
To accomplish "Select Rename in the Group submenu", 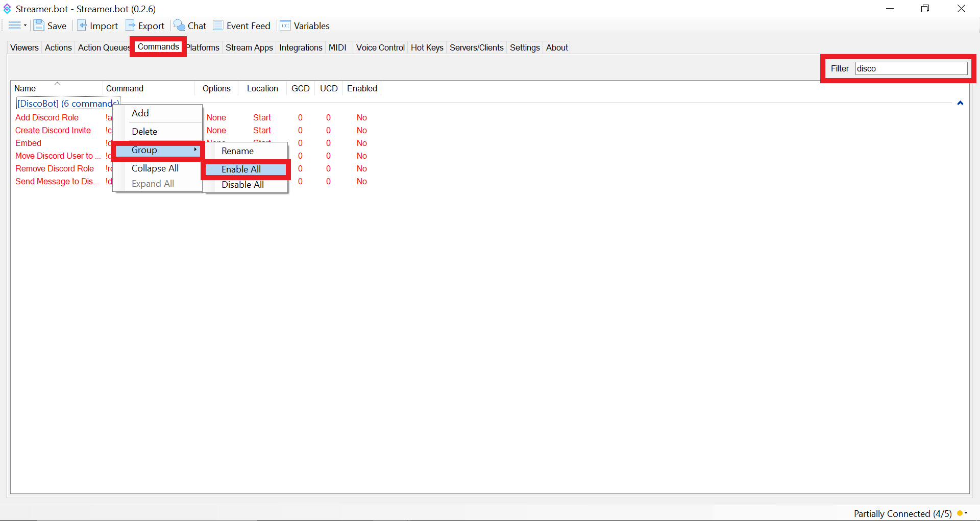I will click(237, 151).
